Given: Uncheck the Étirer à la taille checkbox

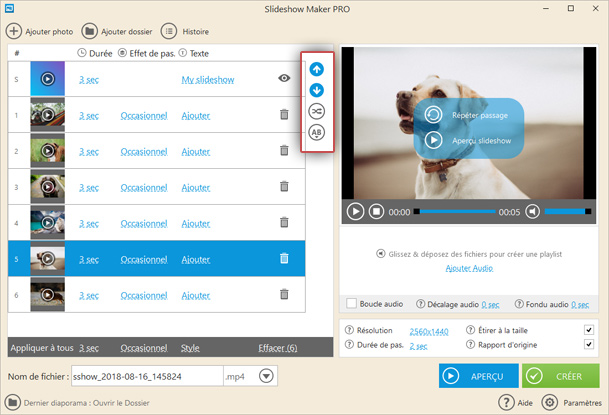Looking at the screenshot, I should click(589, 330).
